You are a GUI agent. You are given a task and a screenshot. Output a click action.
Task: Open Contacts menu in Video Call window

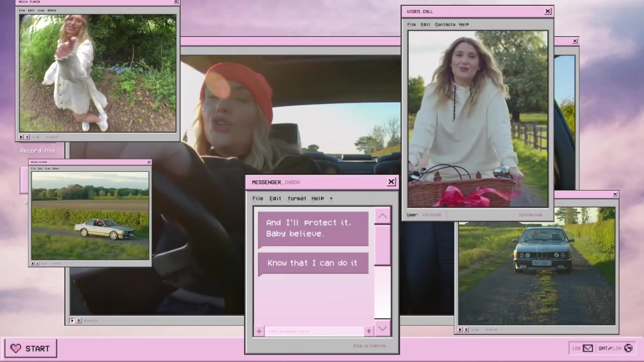click(x=445, y=24)
